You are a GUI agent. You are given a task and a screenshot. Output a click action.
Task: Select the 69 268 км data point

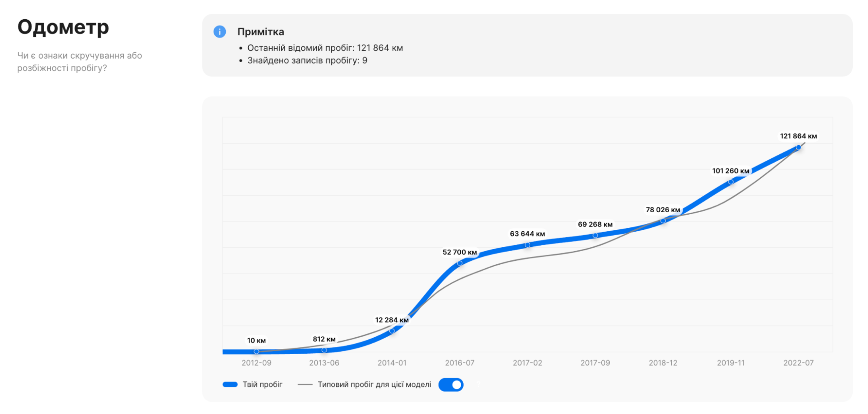pos(595,236)
